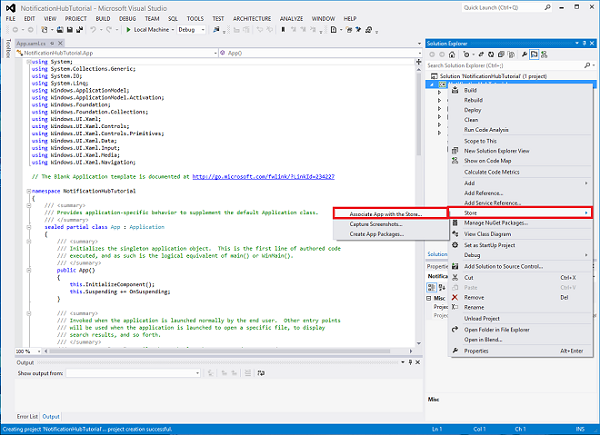Screen dimensions: 600x435
Task: Click the Quick Launch magnifier icon
Action: (548, 7)
